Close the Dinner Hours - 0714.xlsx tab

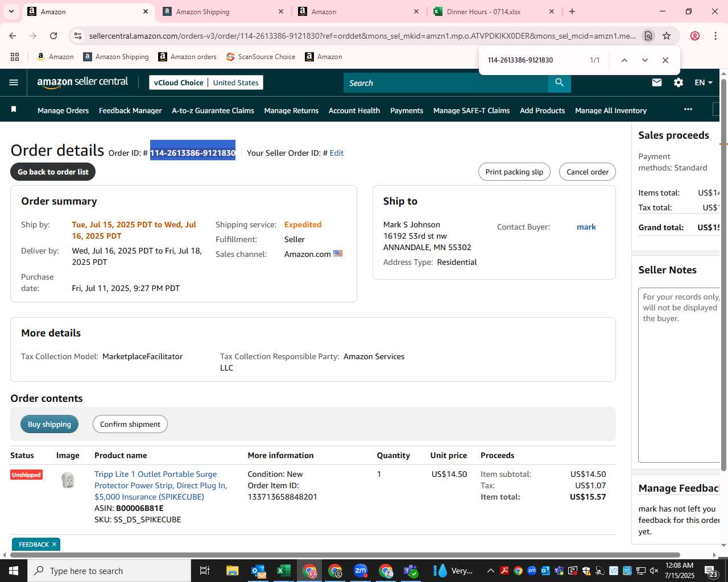pos(552,11)
